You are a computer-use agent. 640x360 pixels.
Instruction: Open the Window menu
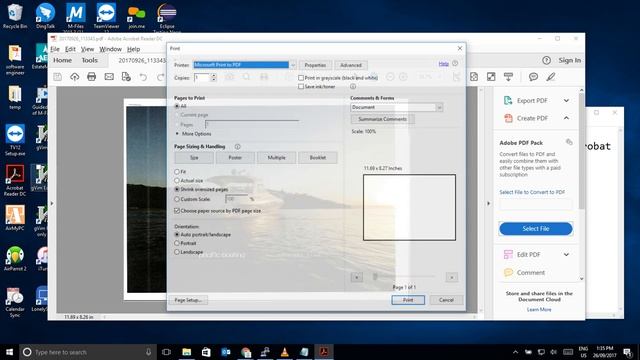pos(111,49)
